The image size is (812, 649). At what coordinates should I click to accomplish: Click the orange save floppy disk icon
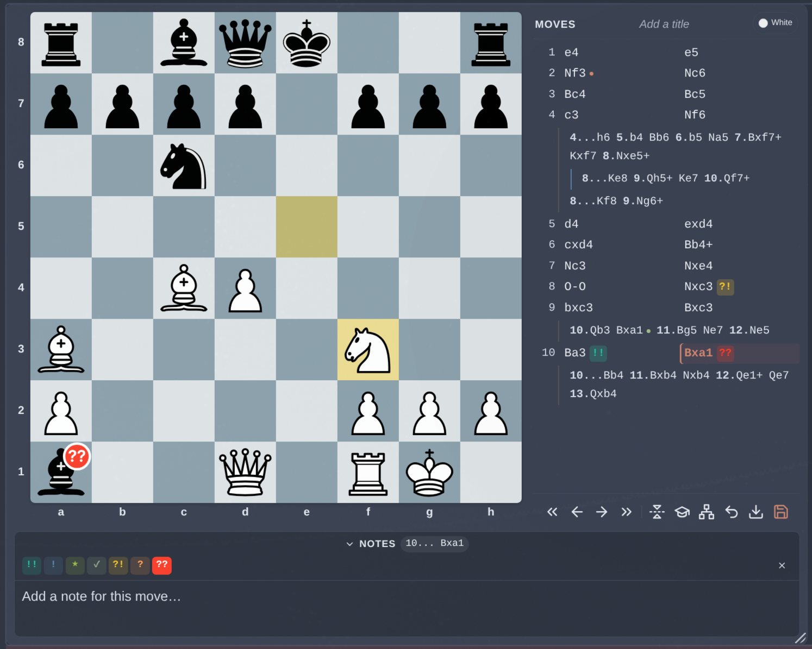coord(781,512)
